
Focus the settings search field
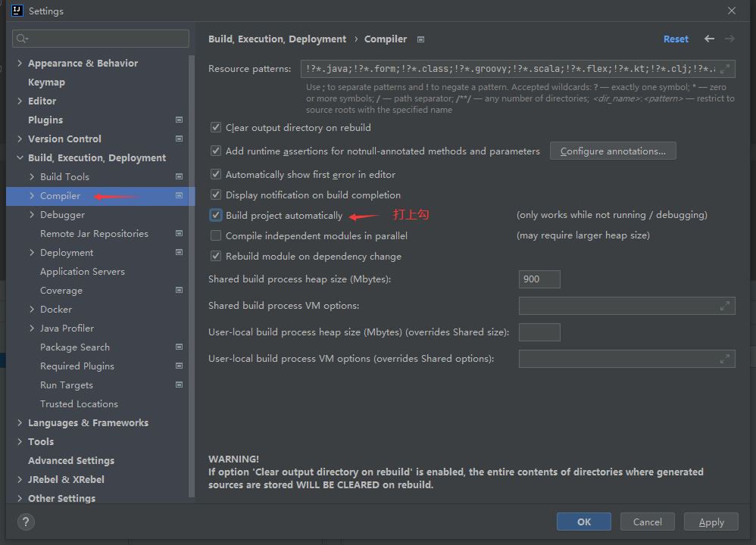[101, 39]
